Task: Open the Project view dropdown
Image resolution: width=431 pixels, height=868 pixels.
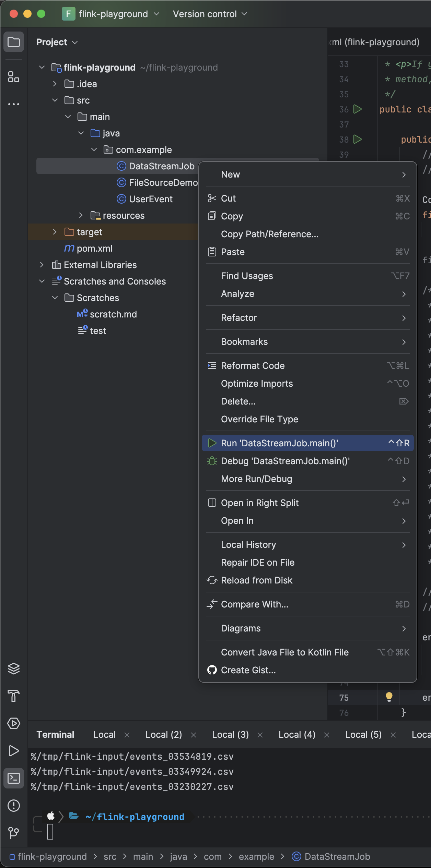Action: coord(57,42)
